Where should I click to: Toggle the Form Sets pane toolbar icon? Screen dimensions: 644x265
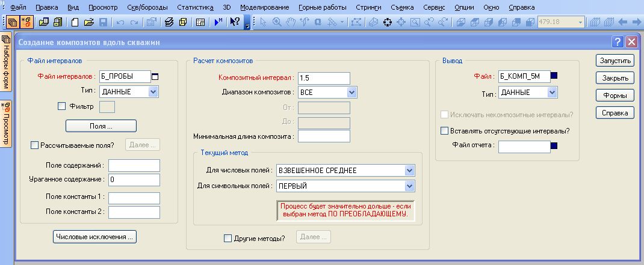point(12,22)
